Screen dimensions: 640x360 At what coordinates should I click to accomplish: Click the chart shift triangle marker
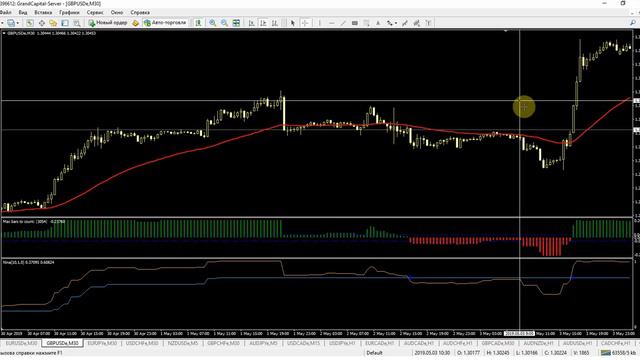coord(506,31)
